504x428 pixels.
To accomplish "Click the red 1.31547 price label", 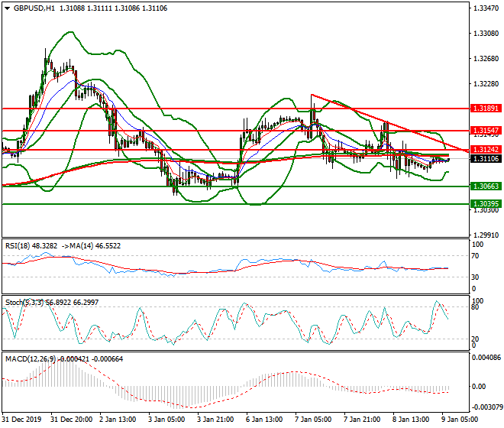I will tap(486, 131).
